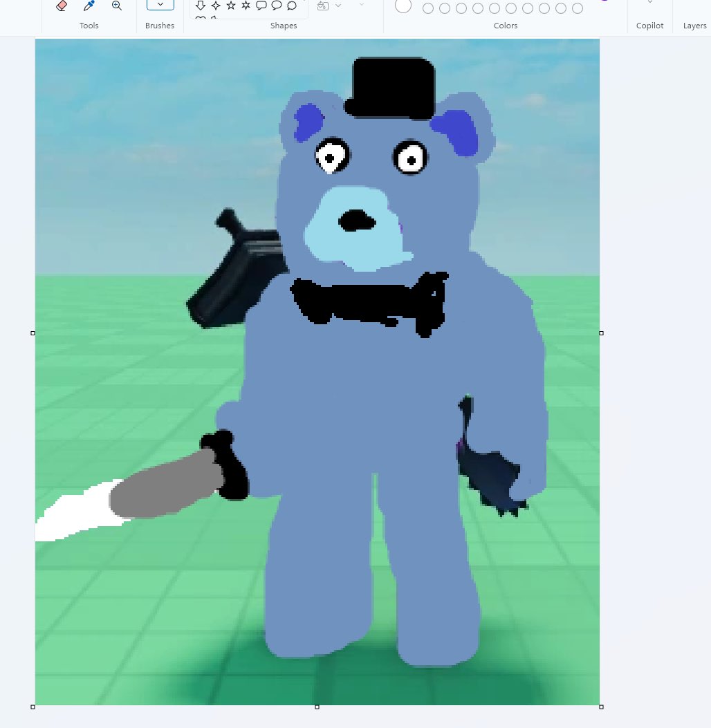Screen dimensions: 711x728
Task: Click the bottom-right corner selection handle
Action: pos(602,707)
